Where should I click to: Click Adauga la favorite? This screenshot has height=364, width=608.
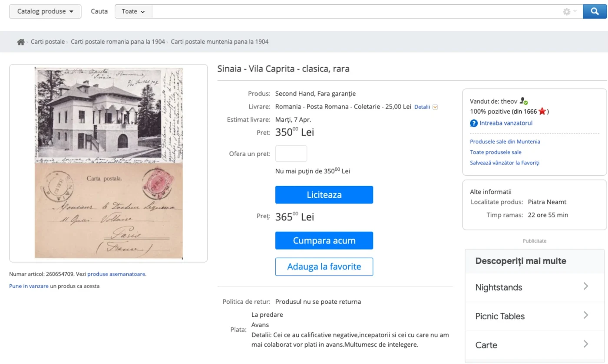(x=324, y=267)
